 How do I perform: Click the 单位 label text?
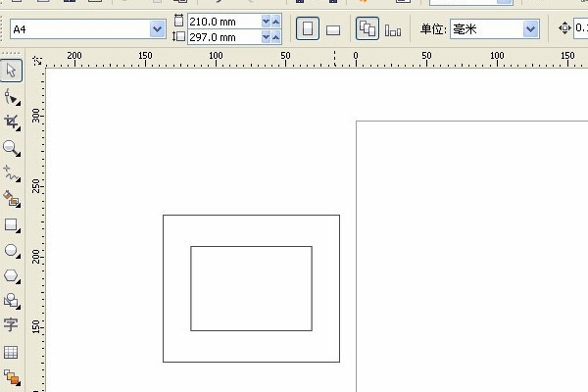(x=433, y=28)
